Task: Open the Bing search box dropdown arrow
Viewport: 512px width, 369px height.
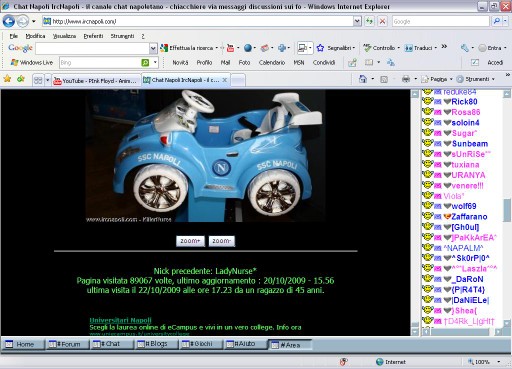Action: pyautogui.click(x=155, y=62)
